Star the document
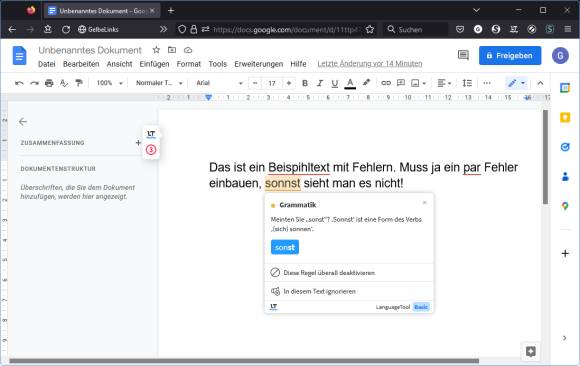580x366 pixels. tap(156, 50)
